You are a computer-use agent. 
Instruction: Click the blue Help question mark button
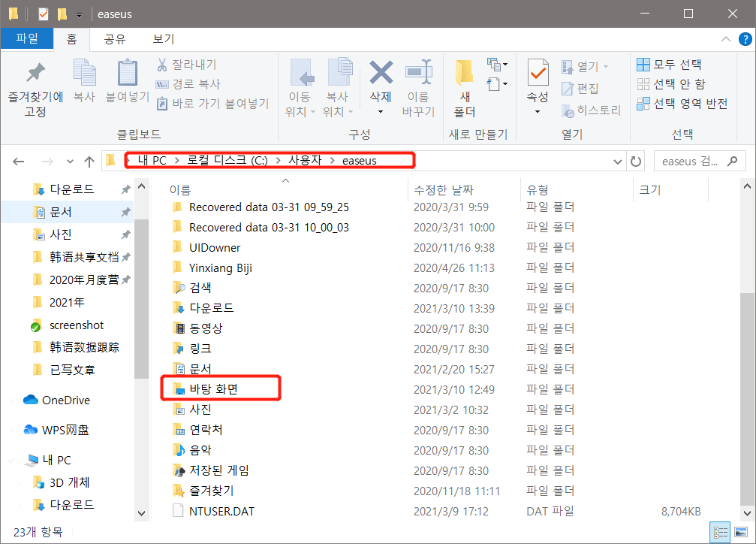(744, 39)
